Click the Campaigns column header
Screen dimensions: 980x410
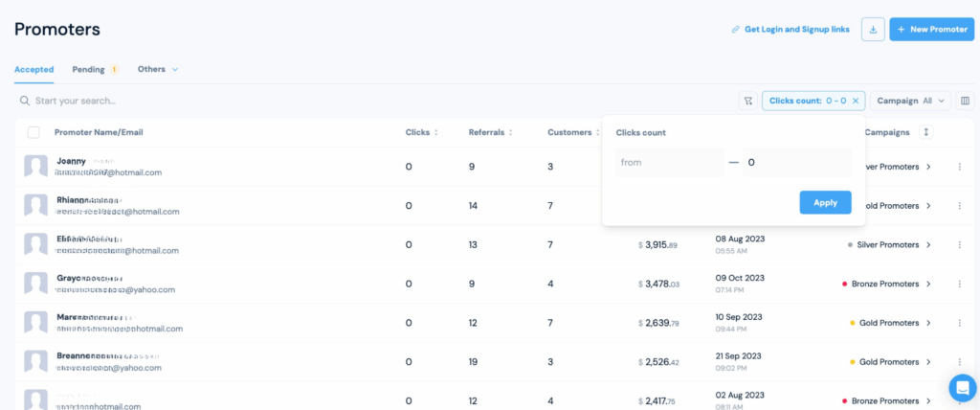tap(887, 132)
